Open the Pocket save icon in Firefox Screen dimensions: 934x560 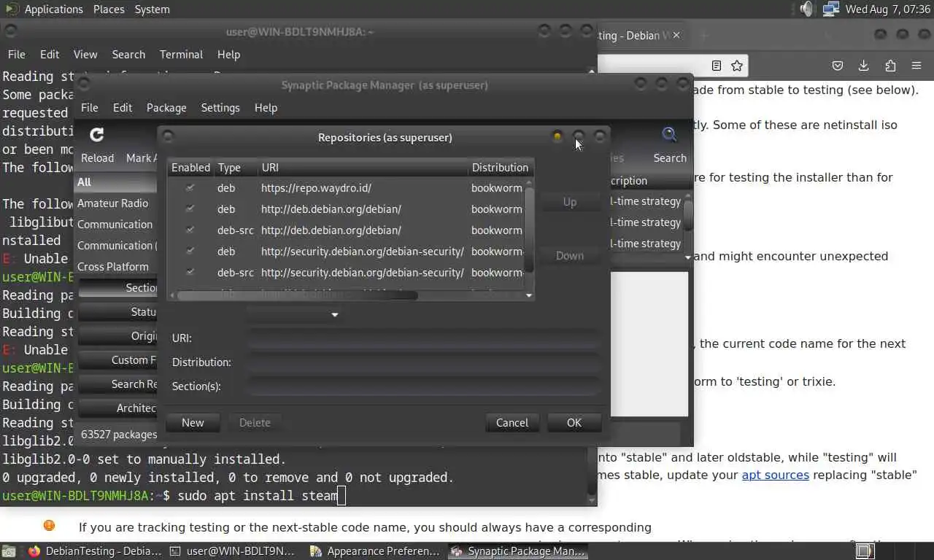838,66
